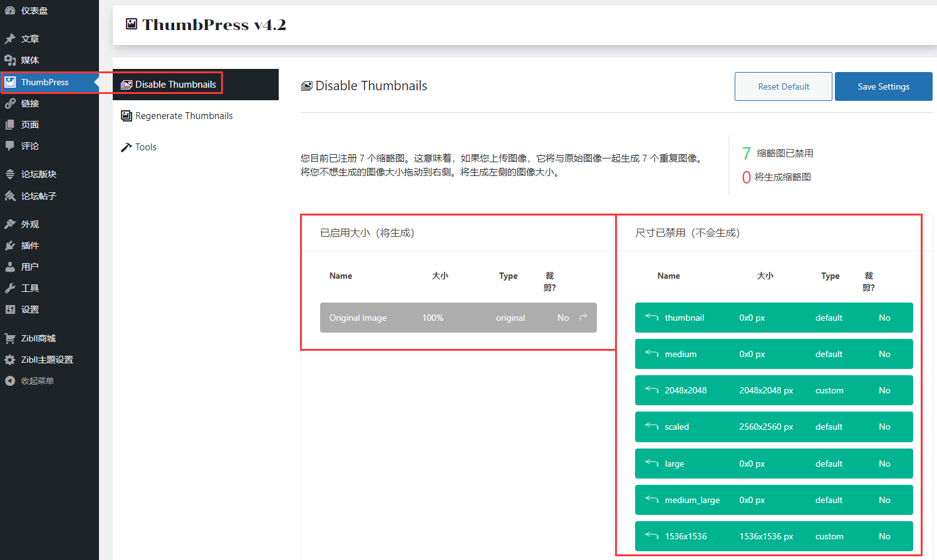Click the enable arrow icon for medium size
Image resolution: width=937 pixels, height=560 pixels.
pos(651,353)
